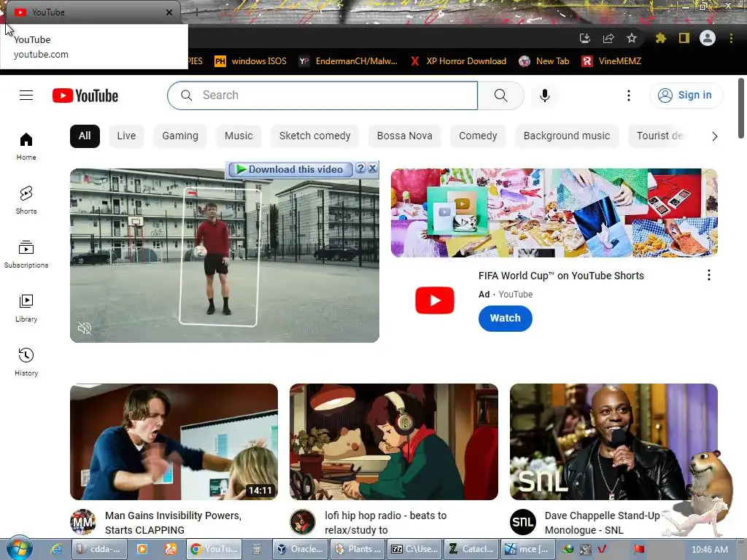This screenshot has width=747, height=560.
Task: Open the lofi hip hop radio title link
Action: point(386,522)
